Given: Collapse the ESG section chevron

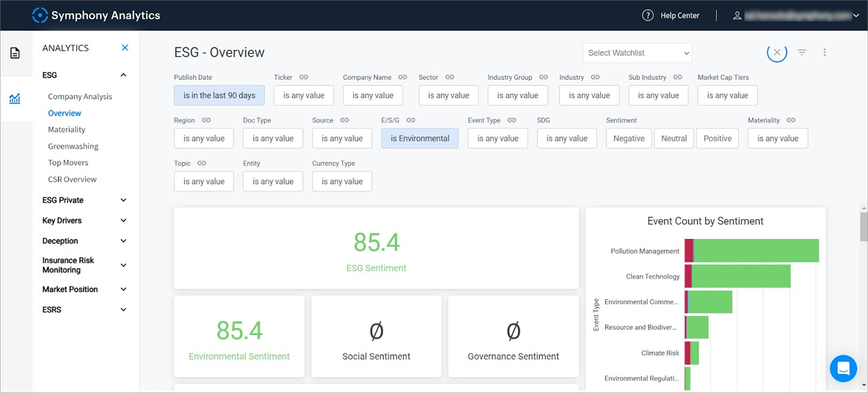Looking at the screenshot, I should click(x=123, y=75).
